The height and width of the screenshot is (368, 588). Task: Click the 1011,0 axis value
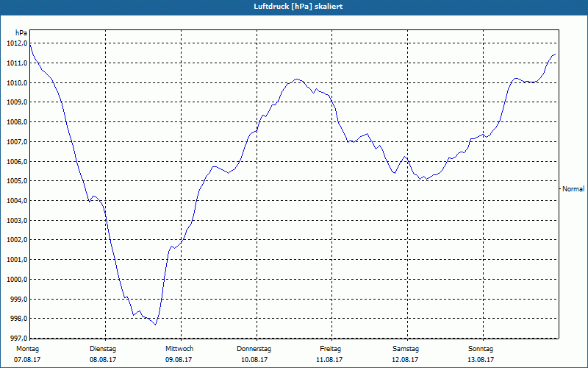(x=17, y=63)
